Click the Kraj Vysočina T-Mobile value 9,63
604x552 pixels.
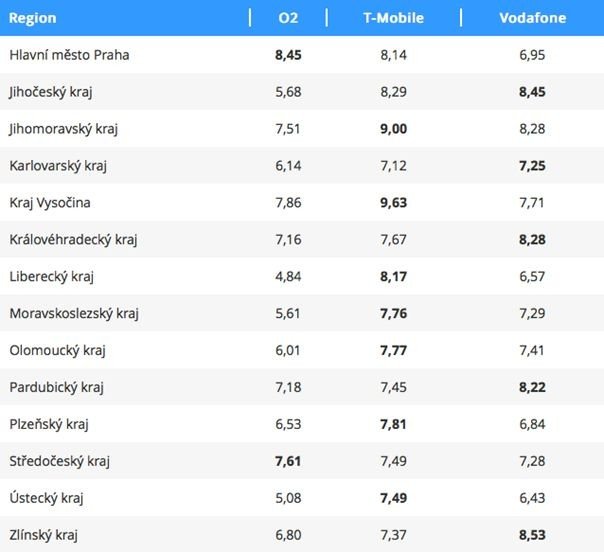393,203
